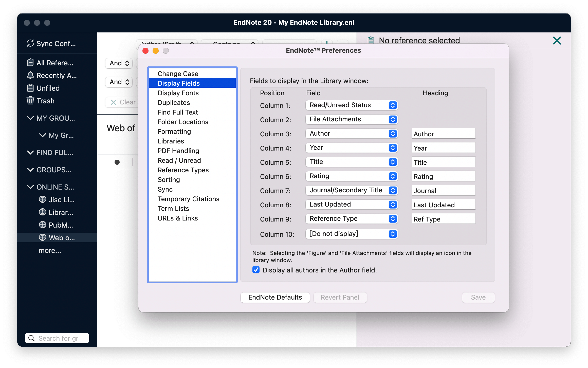
Task: Open Column 9 Reference Type dropdown
Action: tap(352, 218)
